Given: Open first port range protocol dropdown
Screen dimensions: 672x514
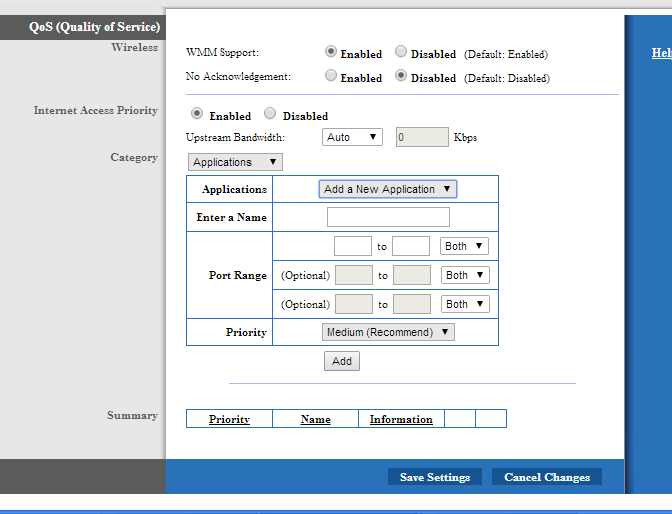Looking at the screenshot, I should pos(464,246).
